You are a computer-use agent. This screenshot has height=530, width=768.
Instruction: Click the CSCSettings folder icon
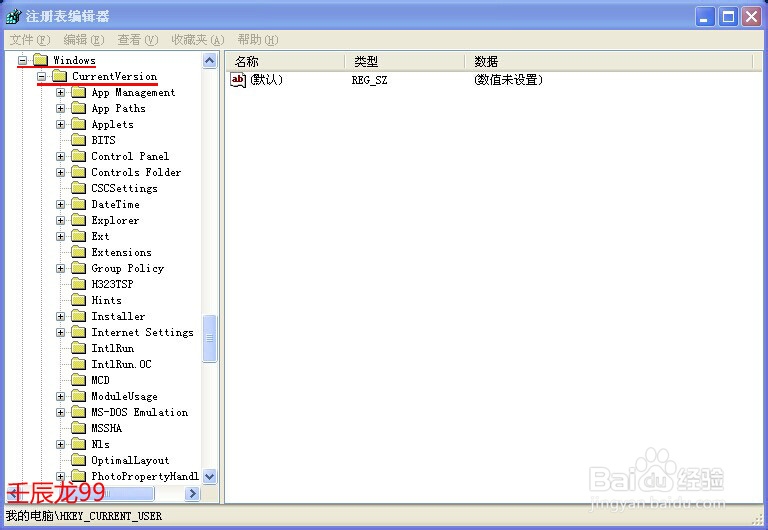[x=78, y=188]
